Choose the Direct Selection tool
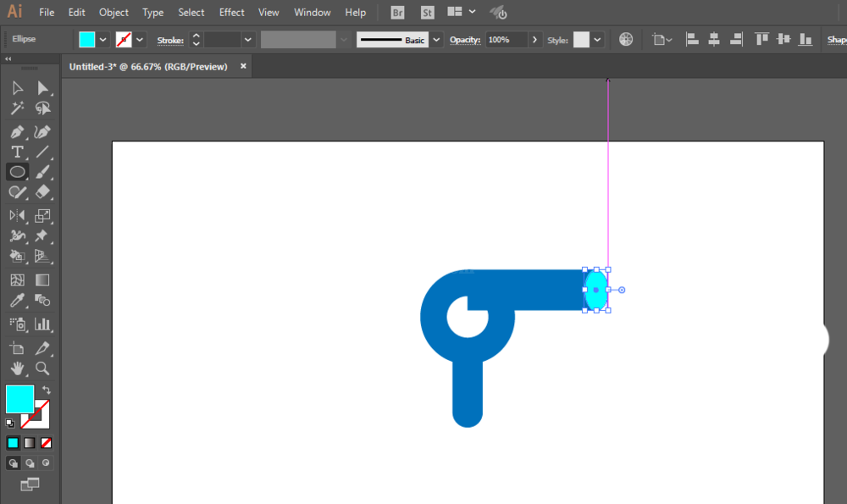Viewport: 847px width, 504px height. [x=42, y=88]
